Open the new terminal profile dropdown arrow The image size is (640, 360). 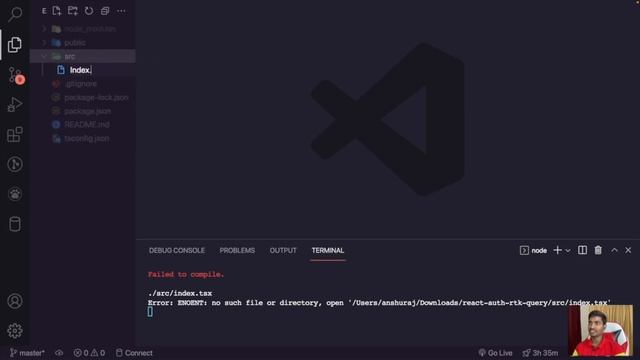(568, 251)
